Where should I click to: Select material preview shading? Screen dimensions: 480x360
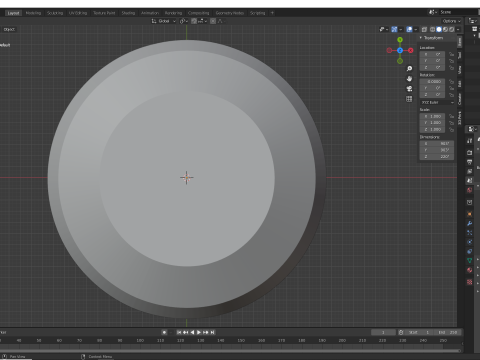(445, 29)
